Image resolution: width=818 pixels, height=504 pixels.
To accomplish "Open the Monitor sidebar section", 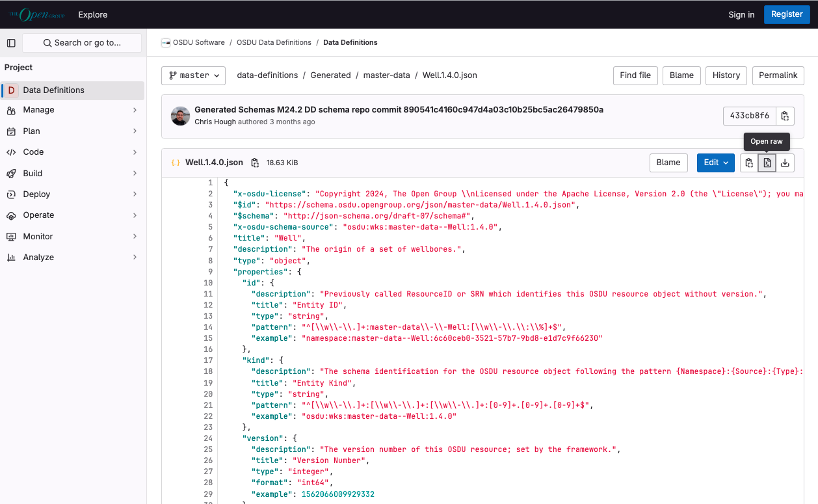I will click(x=72, y=237).
